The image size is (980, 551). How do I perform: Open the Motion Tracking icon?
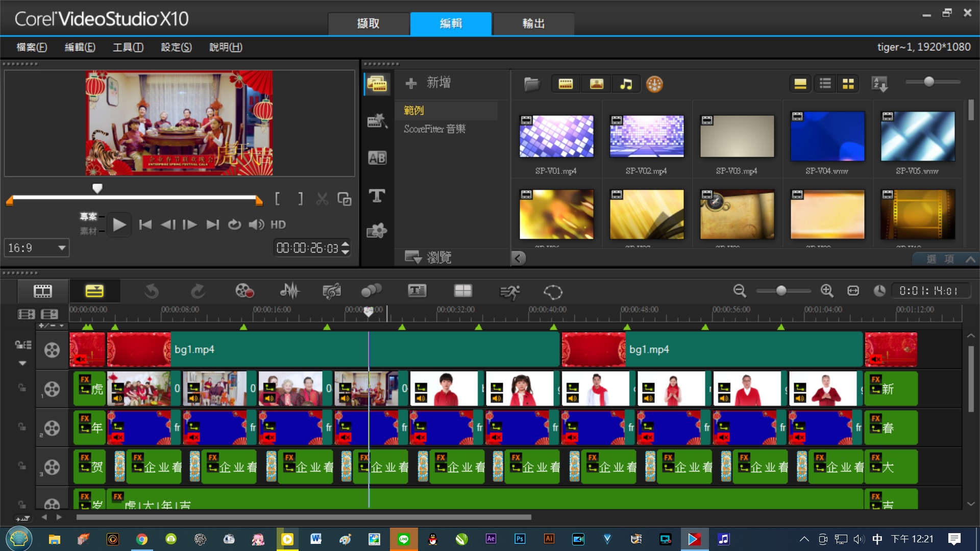click(x=372, y=291)
